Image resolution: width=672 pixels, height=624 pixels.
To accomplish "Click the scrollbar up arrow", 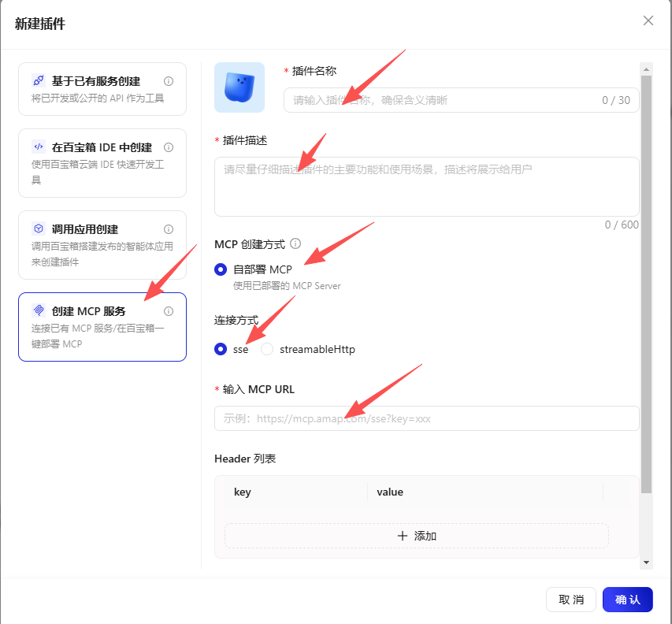I will pyautogui.click(x=646, y=69).
